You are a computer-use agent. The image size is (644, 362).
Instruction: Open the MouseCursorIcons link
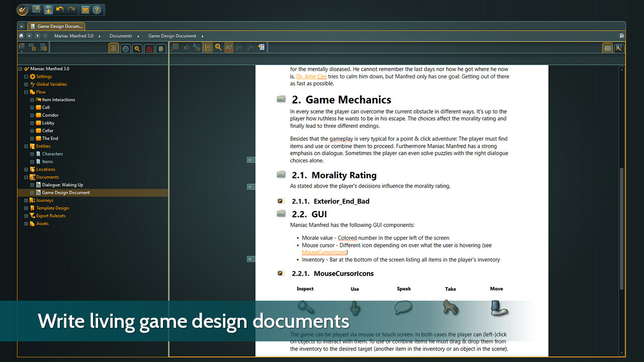324,252
